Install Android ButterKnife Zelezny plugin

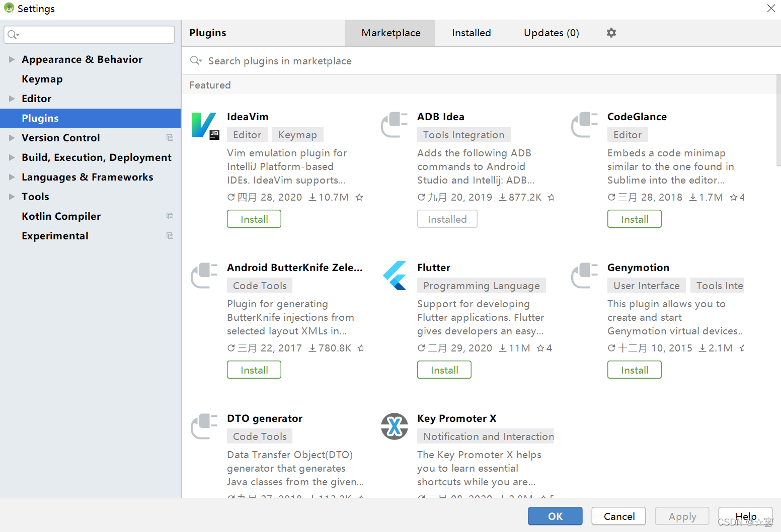(254, 370)
